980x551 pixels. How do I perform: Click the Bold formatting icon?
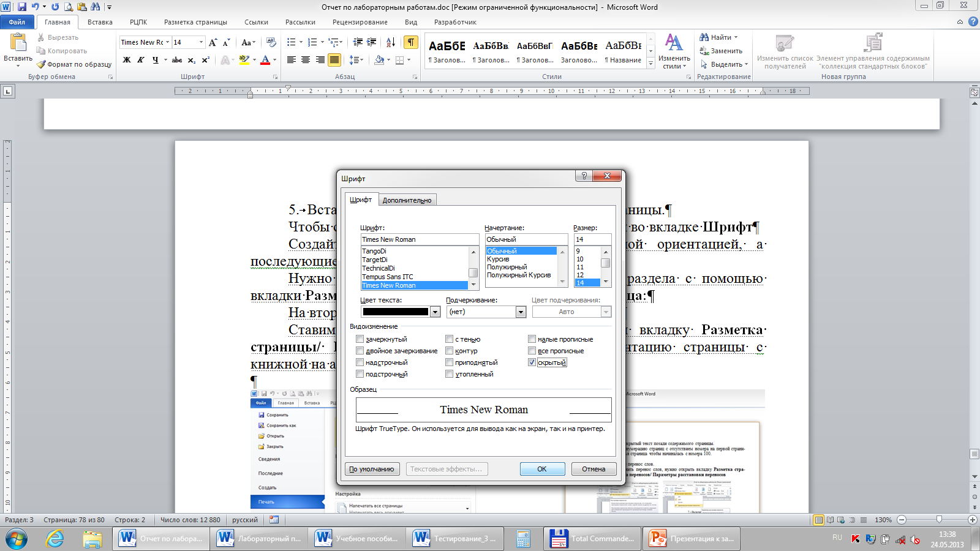point(127,60)
